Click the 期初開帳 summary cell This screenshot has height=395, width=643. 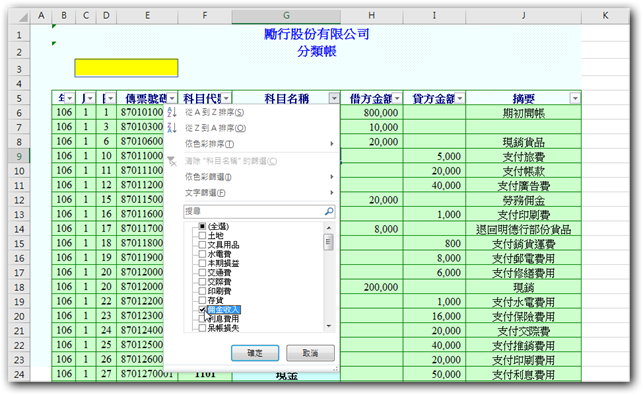(x=524, y=113)
